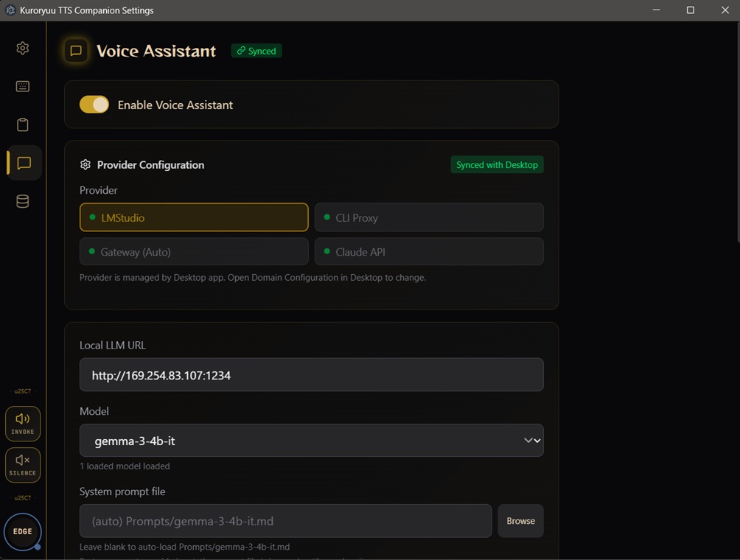
Task: Select LMStudio as the provider
Action: pyautogui.click(x=194, y=217)
